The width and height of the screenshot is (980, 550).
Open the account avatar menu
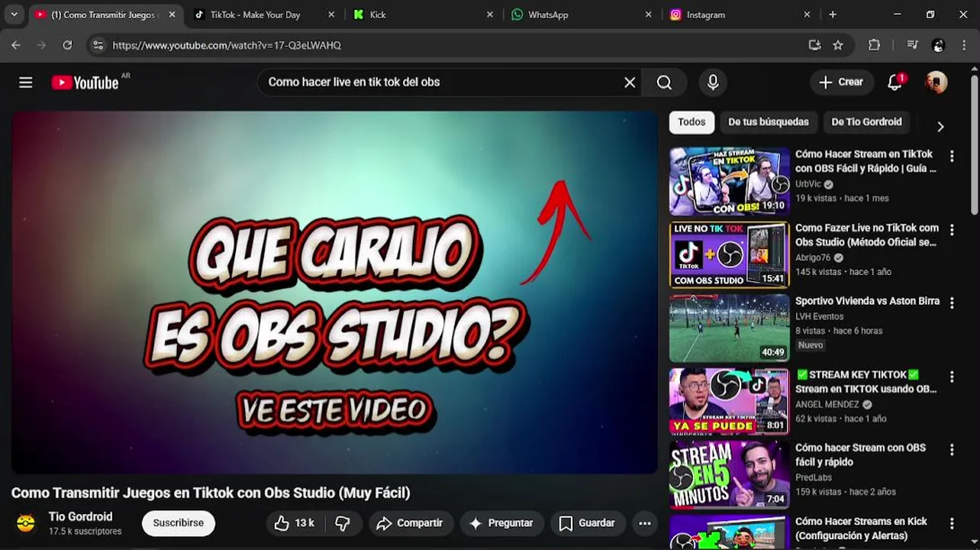coord(936,82)
